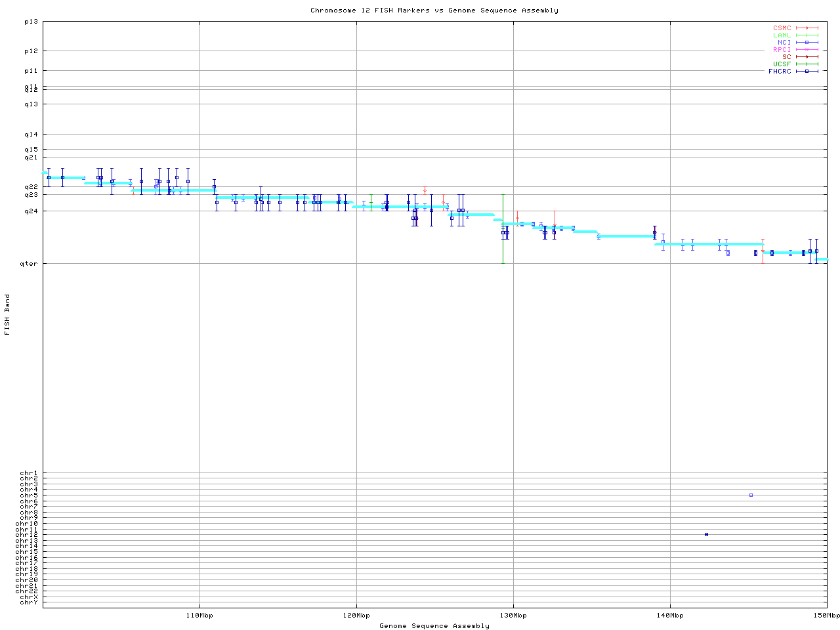840x630 pixels.
Task: Click the SC dark red legend marker
Action: [x=807, y=57]
